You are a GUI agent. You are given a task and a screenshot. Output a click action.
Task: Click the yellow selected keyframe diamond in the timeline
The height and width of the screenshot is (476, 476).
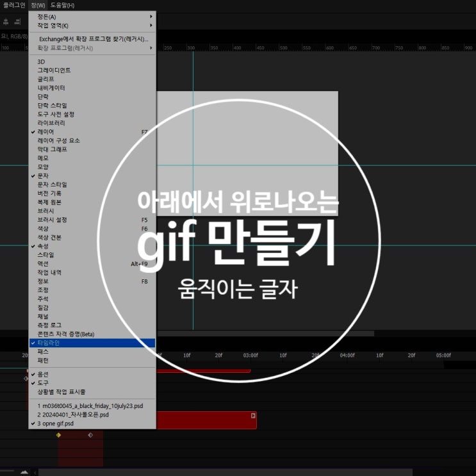pyautogui.click(x=58, y=435)
